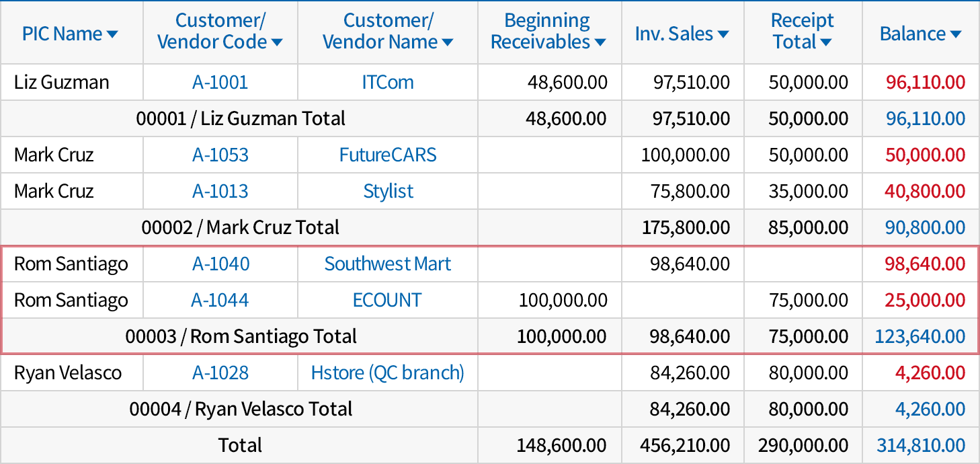
Task: Open the Balance column header dropdown
Action: click(x=955, y=35)
